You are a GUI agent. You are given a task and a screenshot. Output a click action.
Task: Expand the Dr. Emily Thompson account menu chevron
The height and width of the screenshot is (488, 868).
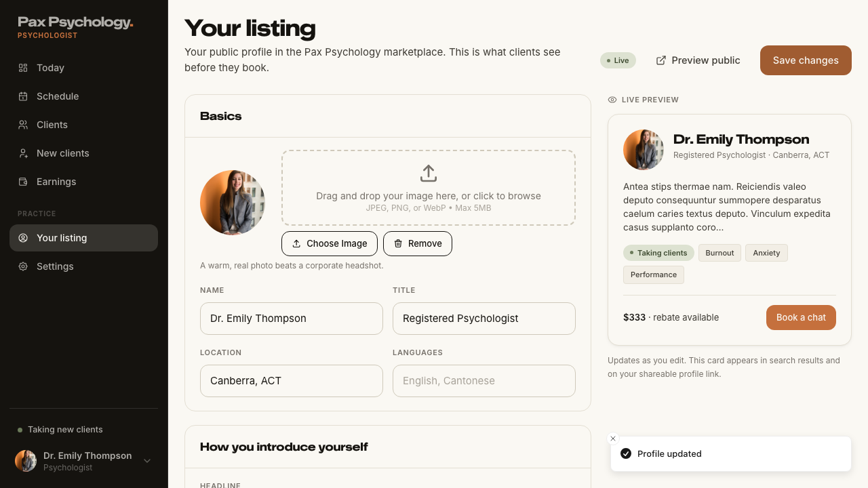pyautogui.click(x=147, y=461)
